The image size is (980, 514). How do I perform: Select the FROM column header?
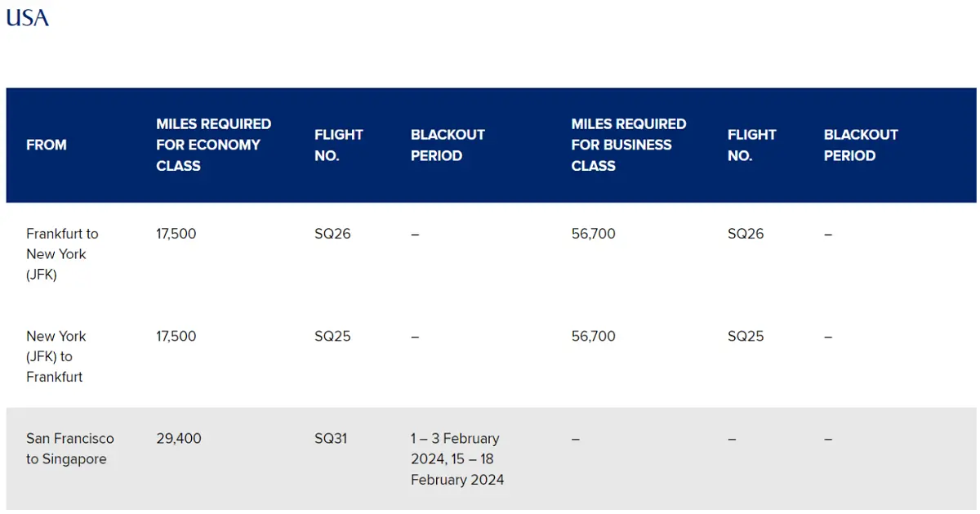[47, 145]
